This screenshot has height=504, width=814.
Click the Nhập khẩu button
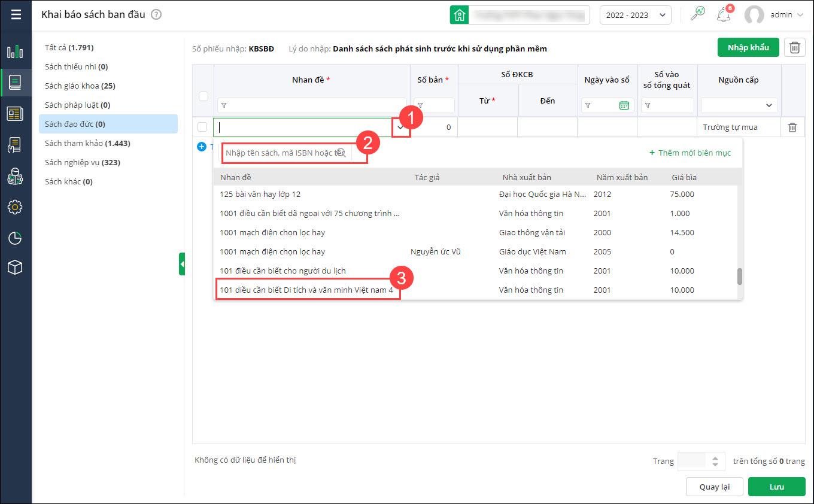point(748,47)
